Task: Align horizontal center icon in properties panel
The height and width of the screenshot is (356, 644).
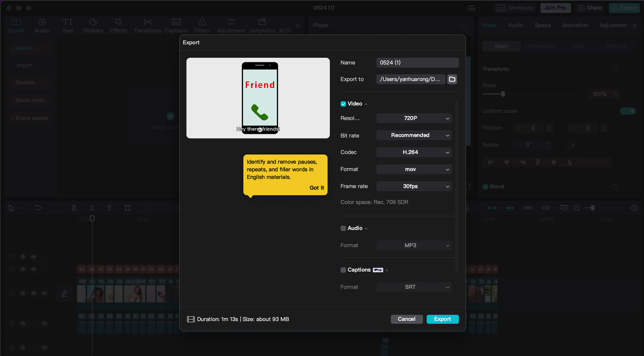Action: click(x=507, y=162)
